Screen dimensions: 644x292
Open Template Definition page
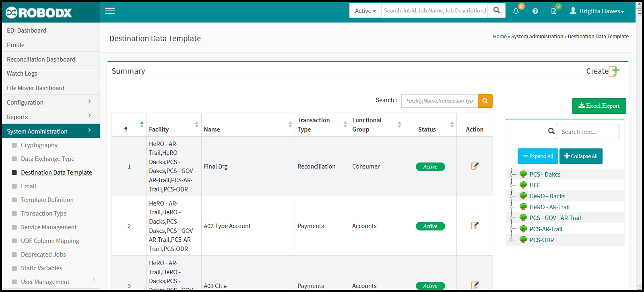tap(47, 200)
